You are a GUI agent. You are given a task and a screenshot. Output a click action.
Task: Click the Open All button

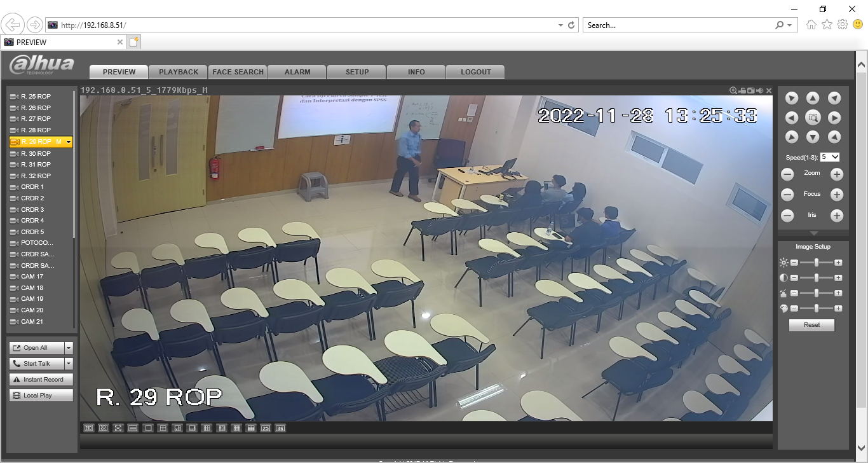(x=37, y=348)
